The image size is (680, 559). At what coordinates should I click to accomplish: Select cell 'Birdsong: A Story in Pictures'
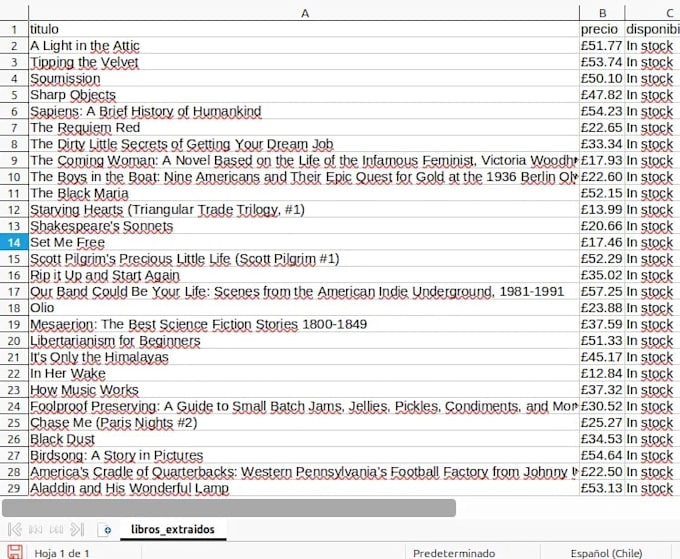click(x=304, y=455)
